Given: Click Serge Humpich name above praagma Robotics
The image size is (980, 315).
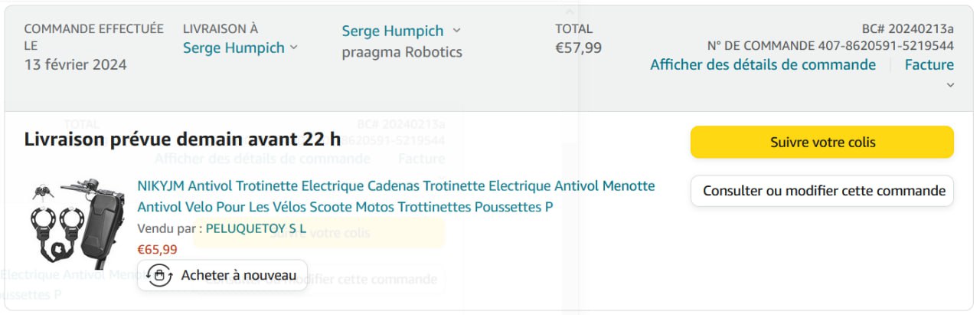Looking at the screenshot, I should 392,31.
